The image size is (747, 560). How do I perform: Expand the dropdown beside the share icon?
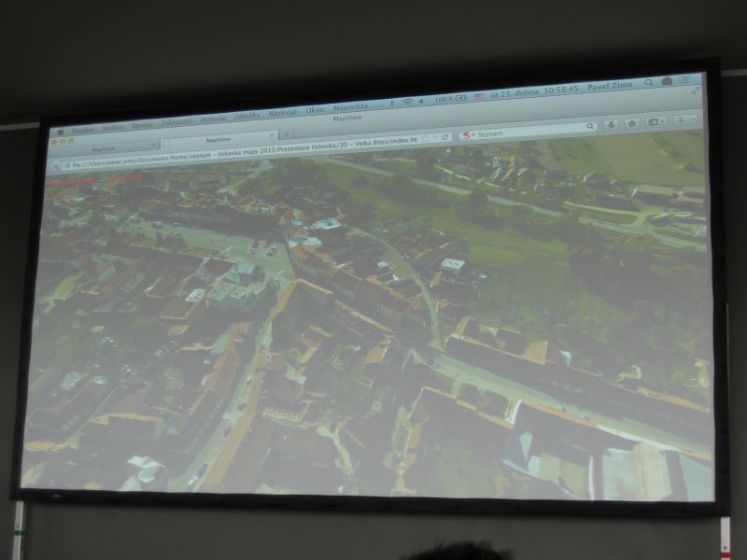pos(663,123)
